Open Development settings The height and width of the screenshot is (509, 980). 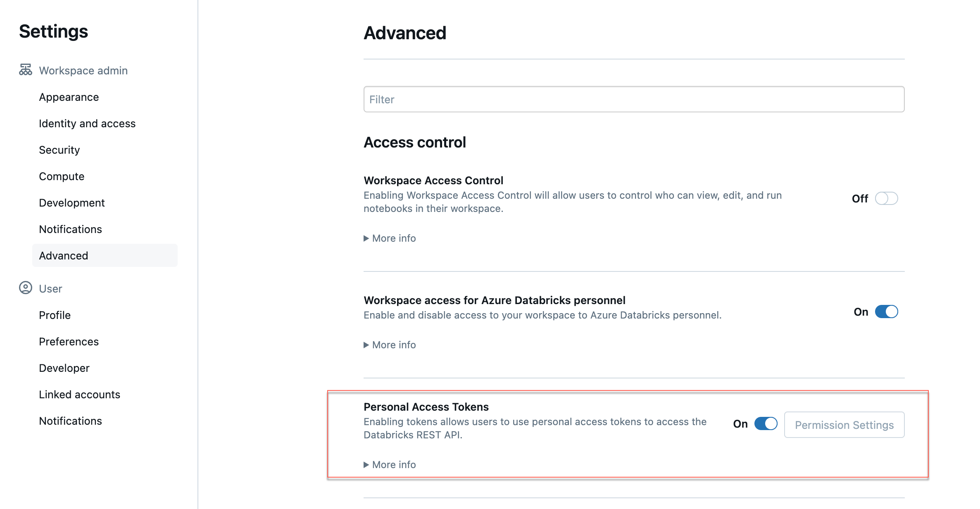72,203
